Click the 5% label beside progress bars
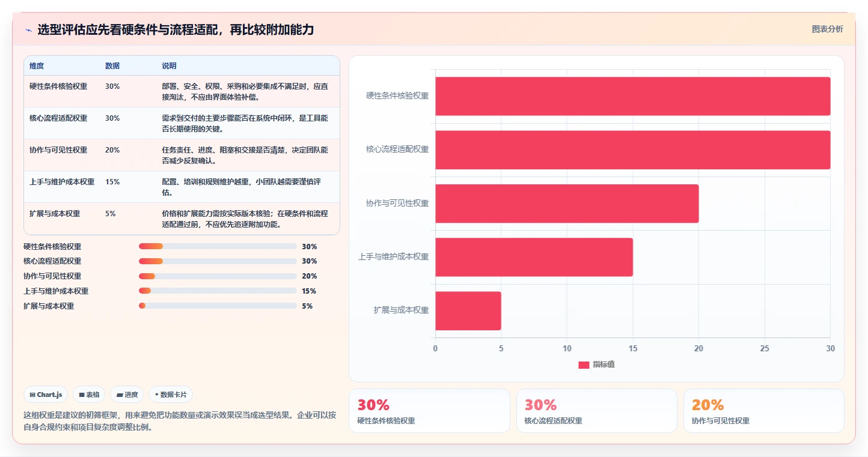This screenshot has height=457, width=868. (307, 306)
